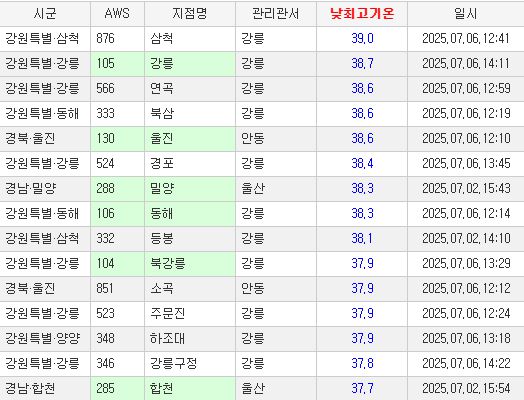Click the AWS column header

click(117, 14)
